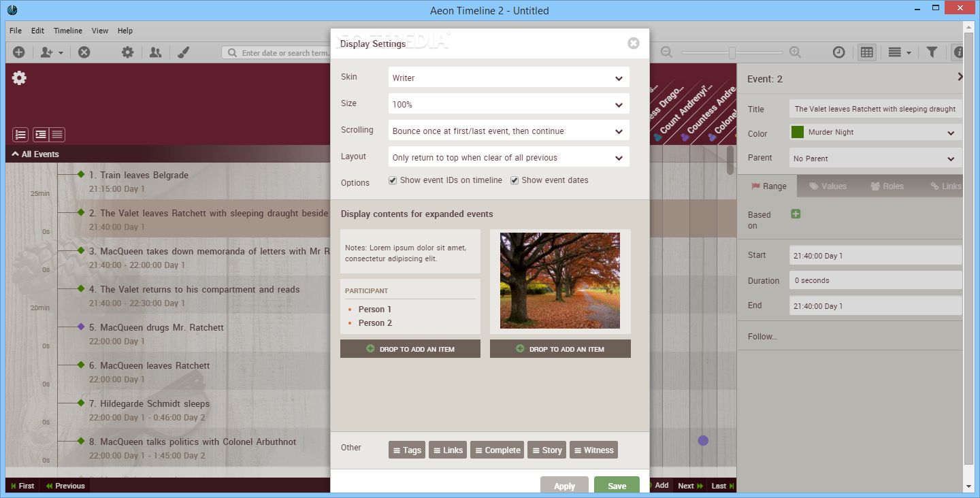Viewport: 980px width, 498px height.
Task: Switch to the Roles tab
Action: 887,186
